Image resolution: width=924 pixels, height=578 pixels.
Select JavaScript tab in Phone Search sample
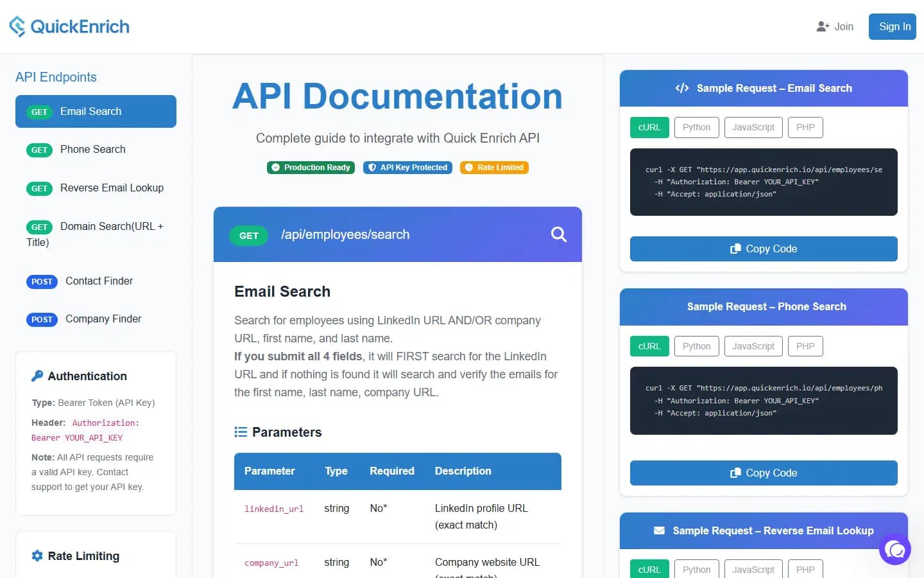point(753,346)
